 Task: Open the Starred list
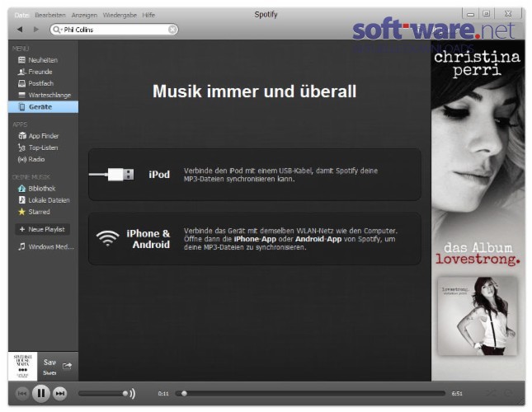tap(43, 212)
